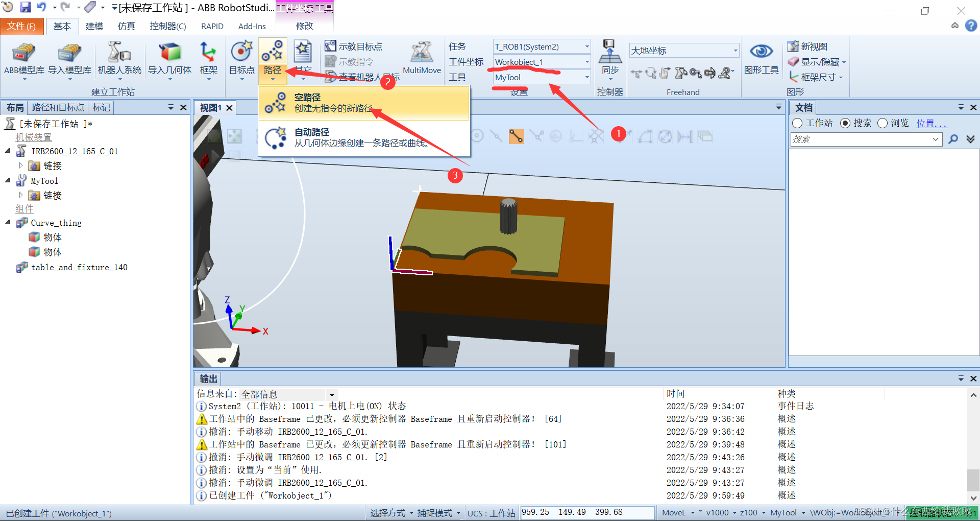Select the Freehand Move tool
The image size is (980, 521).
pos(636,74)
